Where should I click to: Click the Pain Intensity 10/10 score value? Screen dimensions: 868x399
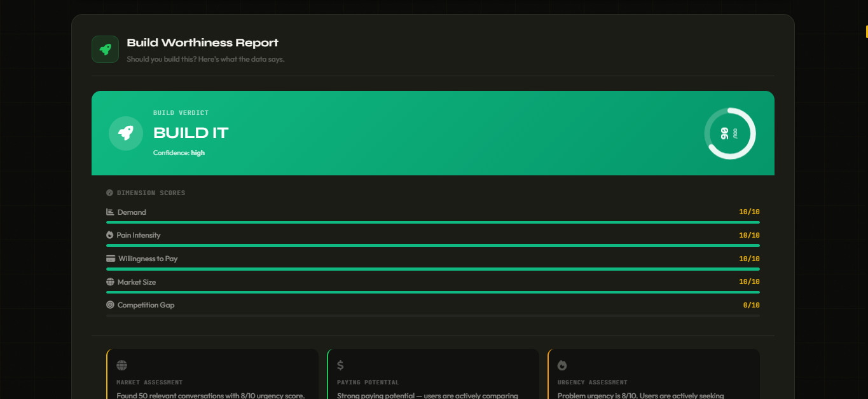coord(749,235)
